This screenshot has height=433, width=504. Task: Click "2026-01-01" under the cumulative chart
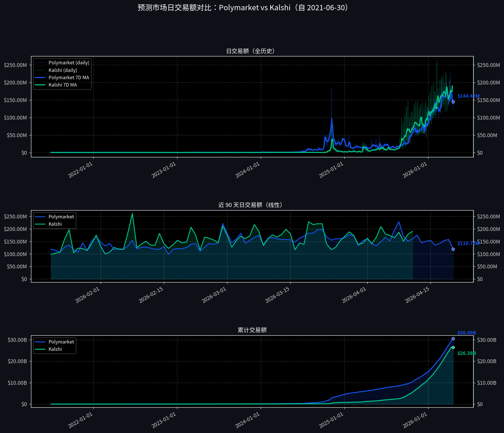point(415,420)
